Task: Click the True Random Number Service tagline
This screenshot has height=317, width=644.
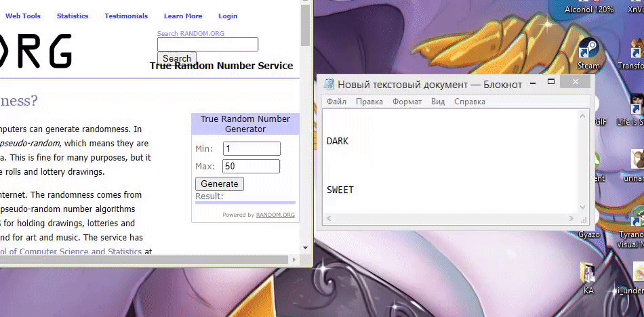Action: 222,66
